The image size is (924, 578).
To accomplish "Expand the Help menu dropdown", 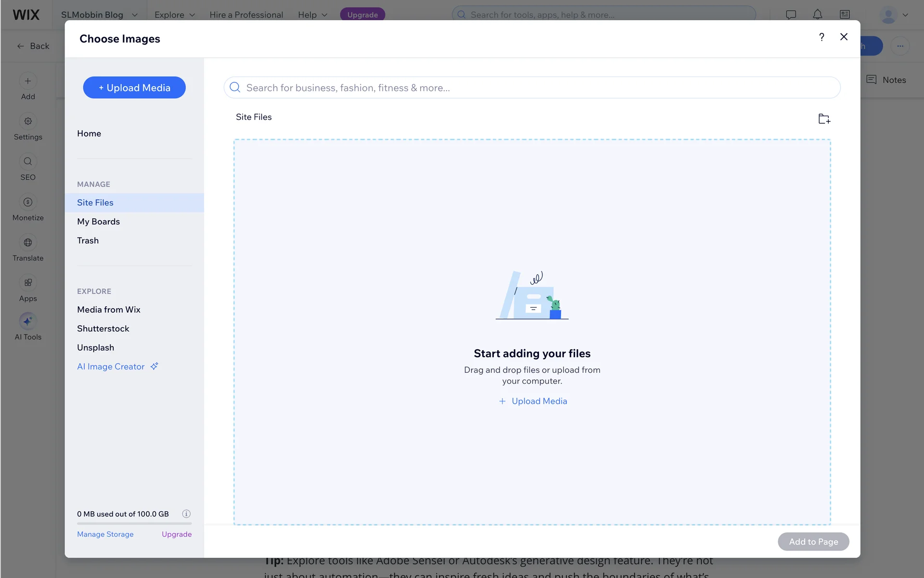I will 312,15.
